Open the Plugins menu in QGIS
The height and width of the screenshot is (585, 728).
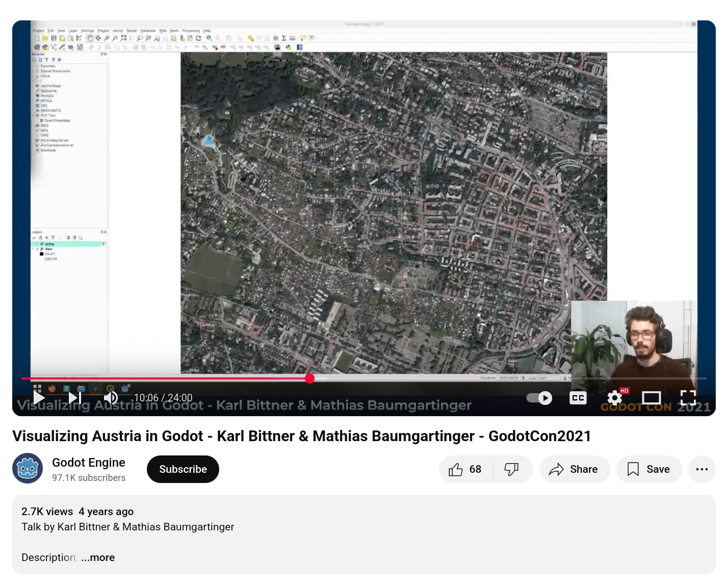pos(103,31)
